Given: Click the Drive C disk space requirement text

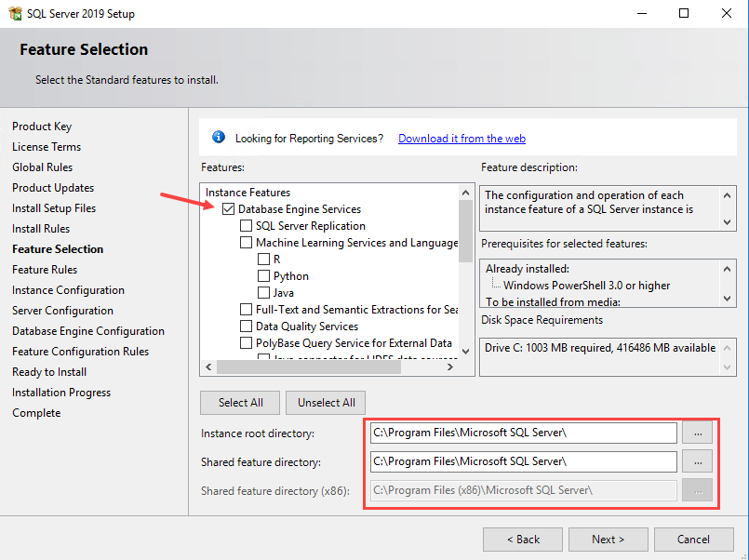Looking at the screenshot, I should (x=600, y=348).
